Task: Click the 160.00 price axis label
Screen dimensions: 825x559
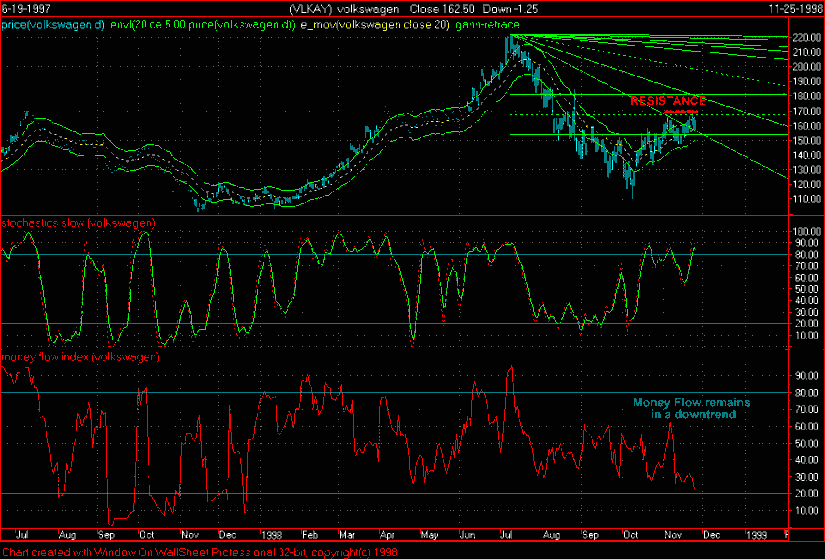Action: pyautogui.click(x=806, y=126)
